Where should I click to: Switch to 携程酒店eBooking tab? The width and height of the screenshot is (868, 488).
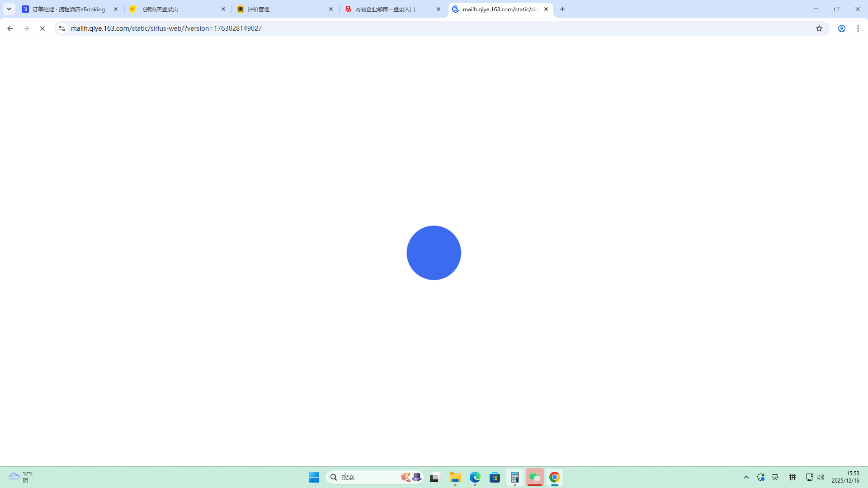pos(69,9)
